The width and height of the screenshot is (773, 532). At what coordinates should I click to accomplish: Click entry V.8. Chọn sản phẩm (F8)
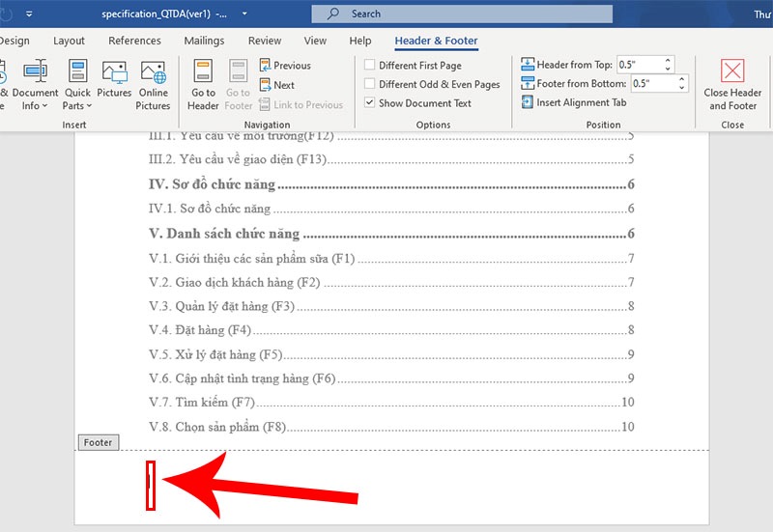391,427
